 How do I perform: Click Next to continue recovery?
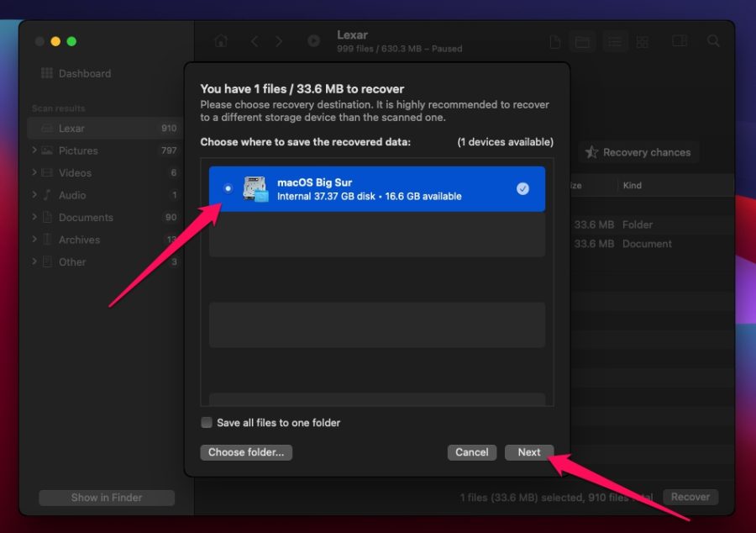coord(529,452)
